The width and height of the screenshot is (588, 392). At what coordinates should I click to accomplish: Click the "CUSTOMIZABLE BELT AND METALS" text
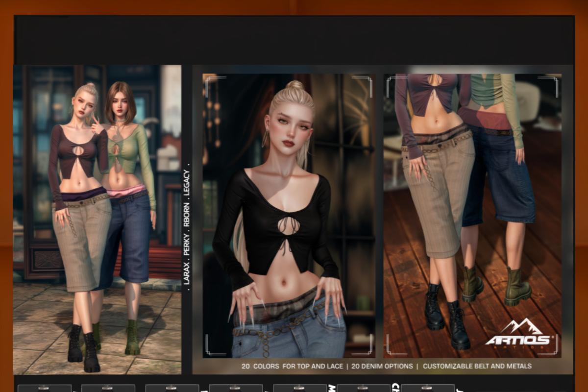pos(477,366)
